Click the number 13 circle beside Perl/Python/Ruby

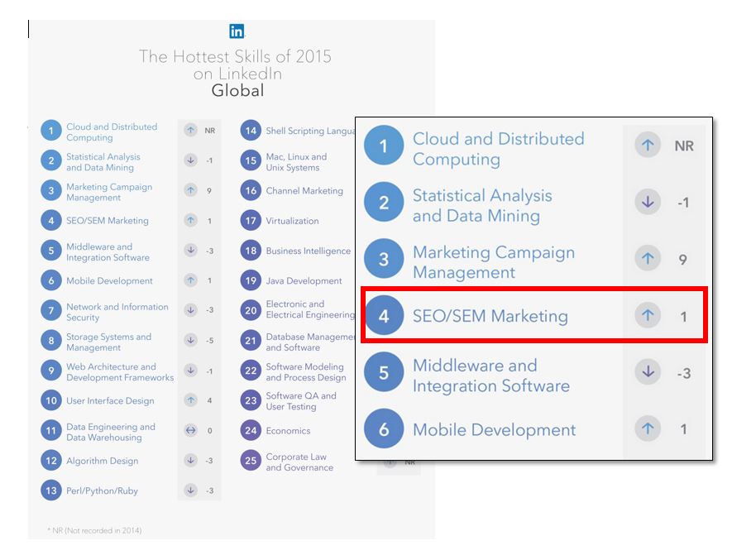(x=51, y=490)
